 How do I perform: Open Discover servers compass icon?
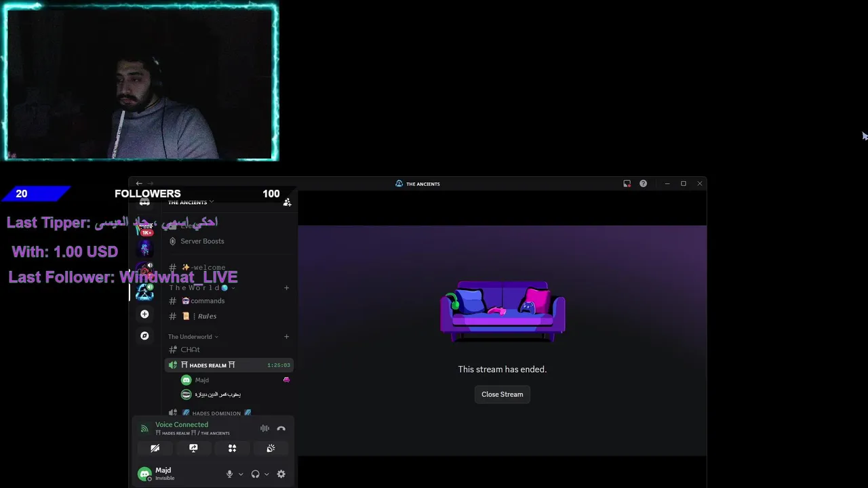click(144, 335)
